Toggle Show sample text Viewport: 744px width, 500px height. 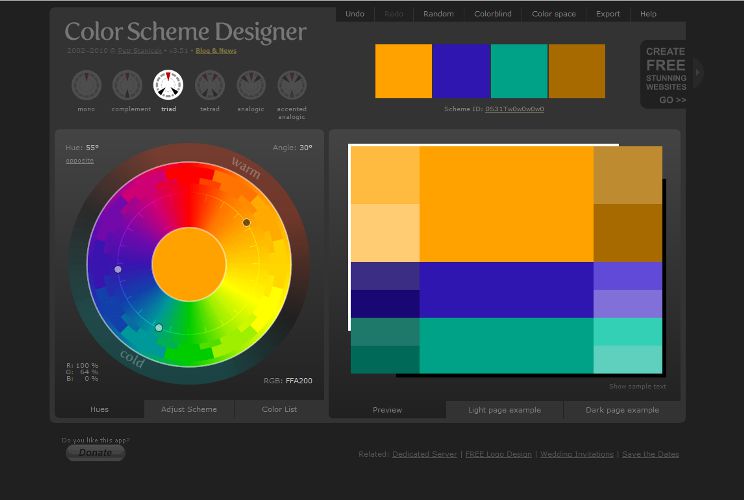[x=637, y=387]
